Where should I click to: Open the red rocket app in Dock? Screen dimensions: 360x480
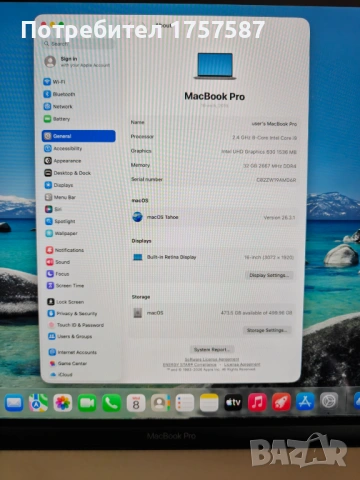(281, 402)
